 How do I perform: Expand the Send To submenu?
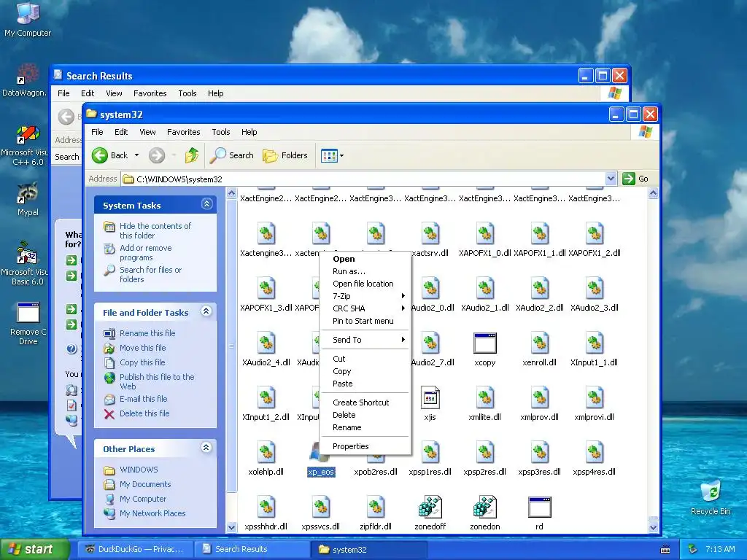point(365,340)
